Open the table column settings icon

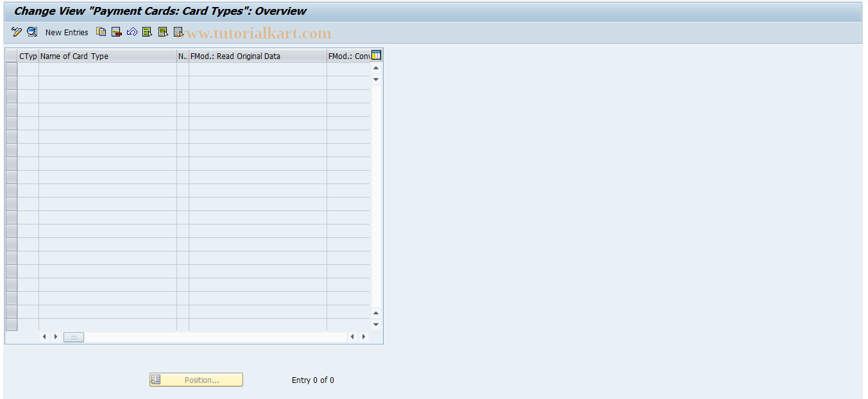click(377, 55)
